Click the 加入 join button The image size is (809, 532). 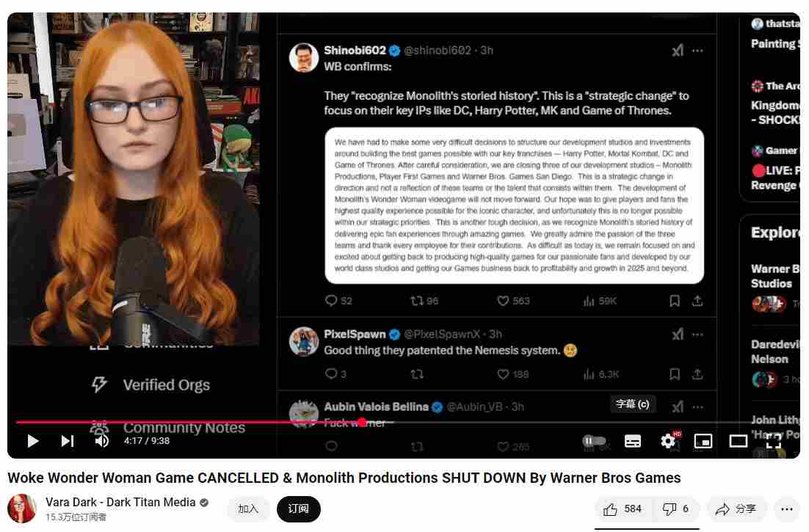click(248, 509)
